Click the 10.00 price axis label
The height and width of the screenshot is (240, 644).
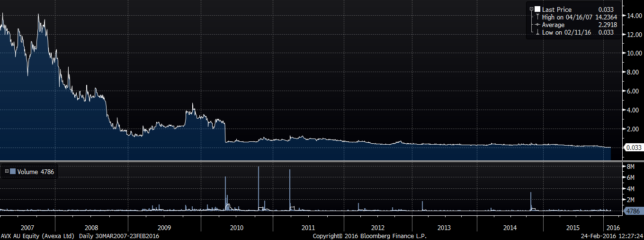click(634, 53)
